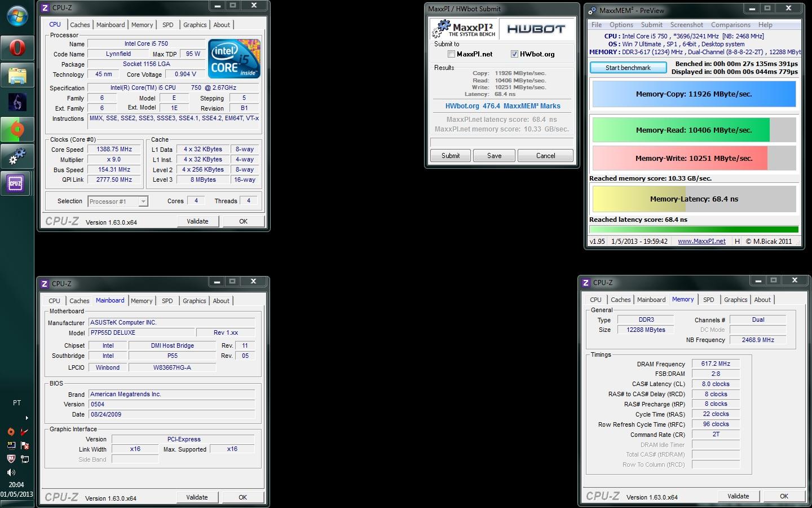
Task: Click title bar Z icon of CPU-Z Mainboard window
Action: point(45,284)
